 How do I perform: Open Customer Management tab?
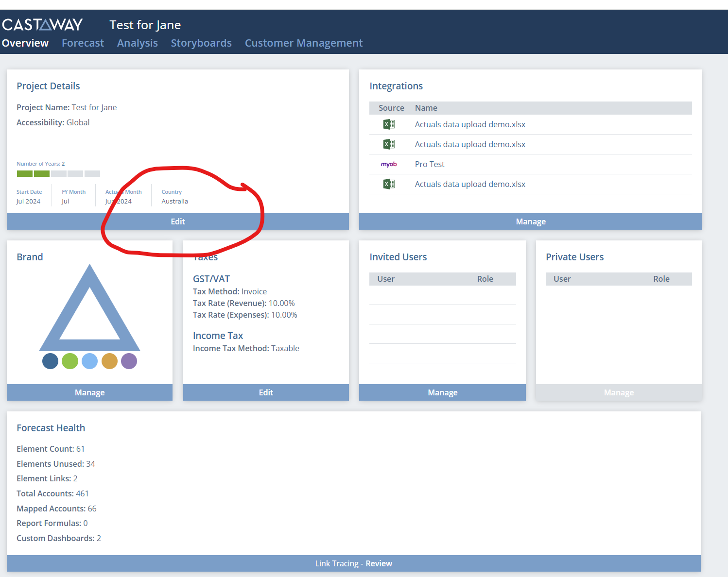pyautogui.click(x=304, y=43)
